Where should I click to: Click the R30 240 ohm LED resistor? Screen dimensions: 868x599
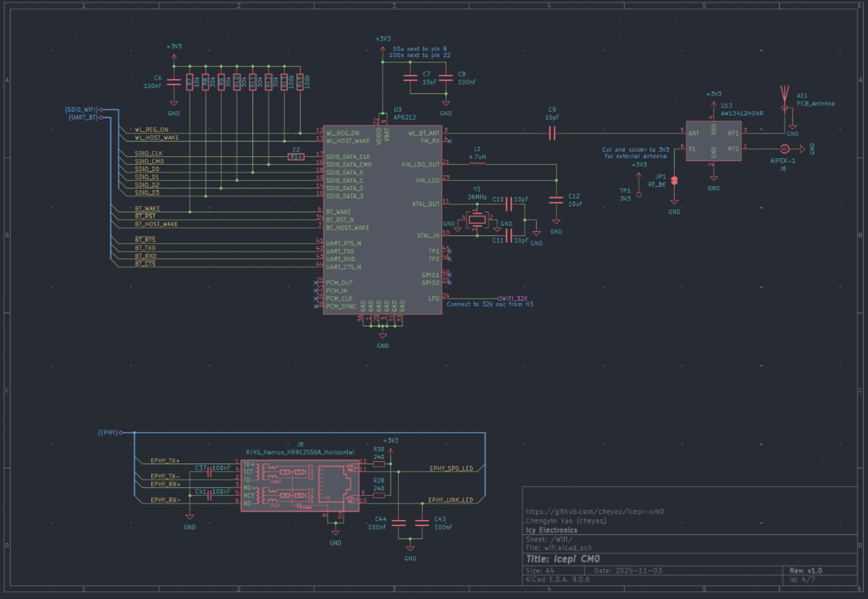point(379,464)
